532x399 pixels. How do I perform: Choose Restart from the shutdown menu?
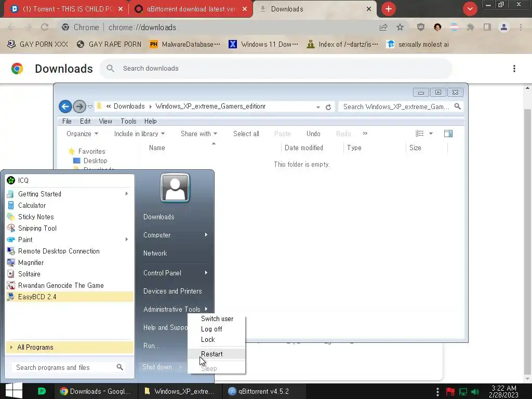pyautogui.click(x=217, y=354)
